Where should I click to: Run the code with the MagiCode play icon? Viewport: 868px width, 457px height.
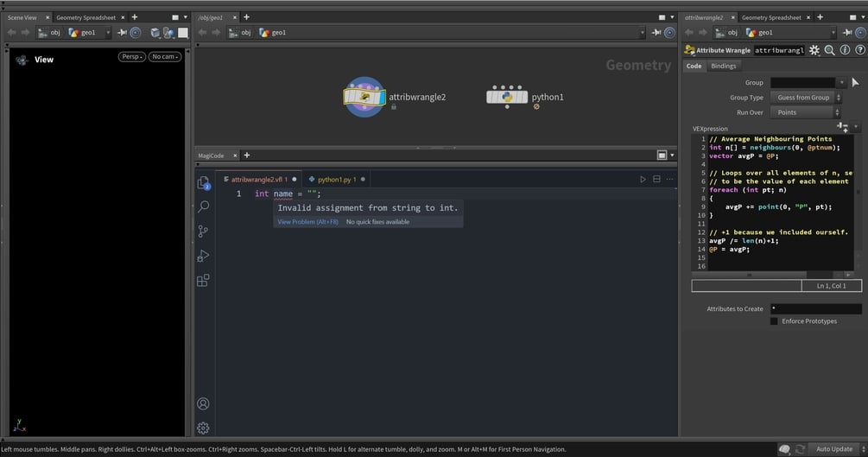(x=643, y=179)
